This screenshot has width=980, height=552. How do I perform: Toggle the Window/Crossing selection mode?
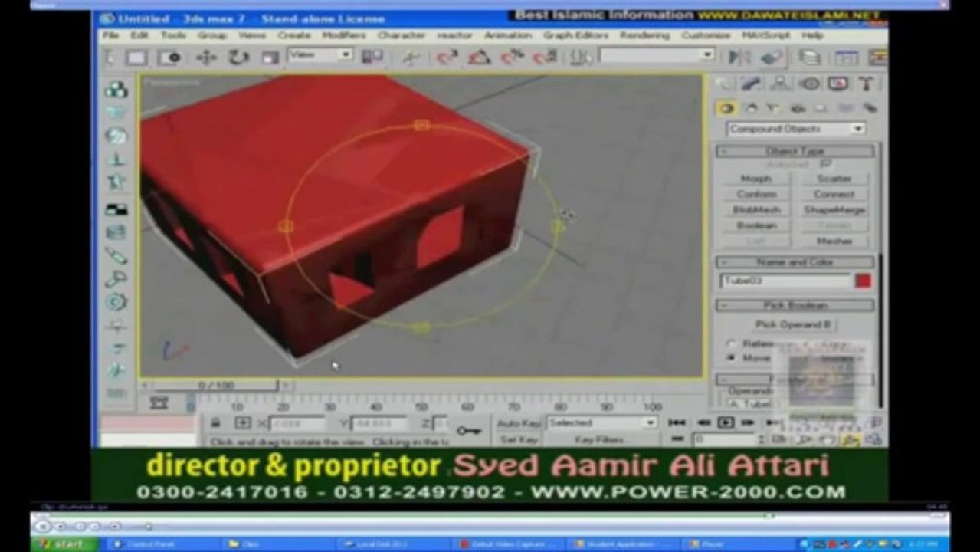click(169, 58)
